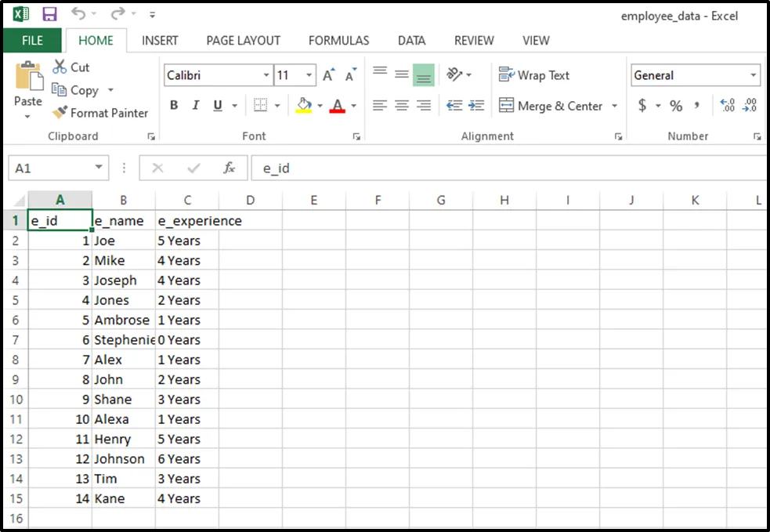This screenshot has width=770, height=532.
Task: Click the Format Painter brush icon
Action: pyautogui.click(x=60, y=113)
